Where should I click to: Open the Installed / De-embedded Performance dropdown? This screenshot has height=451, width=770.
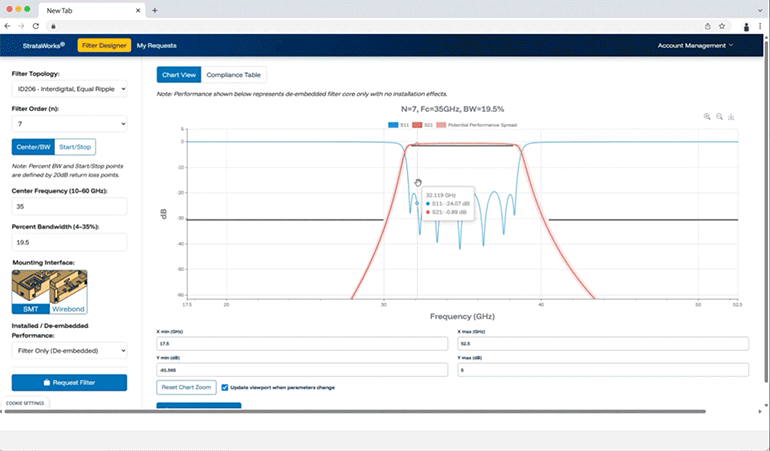69,351
